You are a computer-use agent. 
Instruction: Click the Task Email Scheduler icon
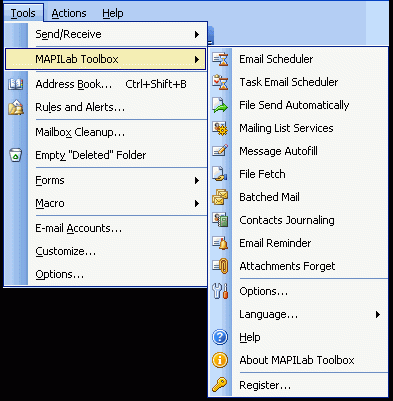(x=220, y=82)
